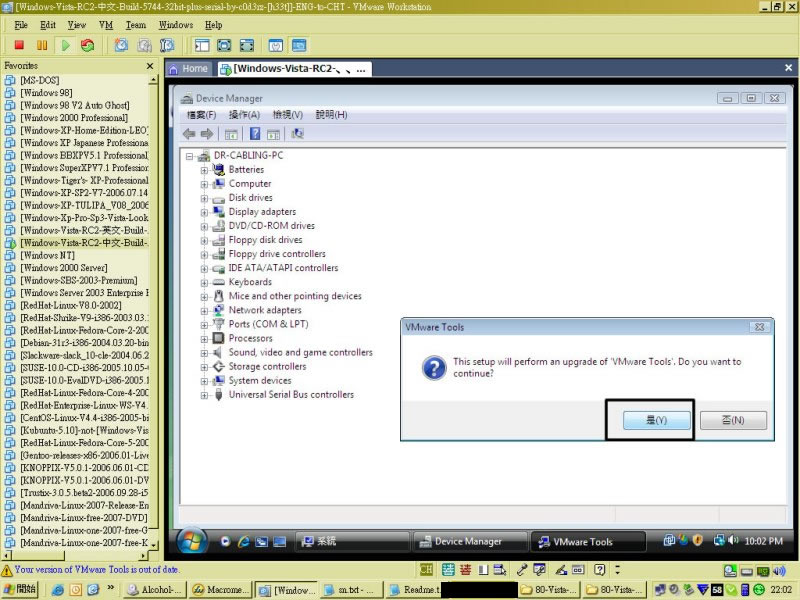Click the Take Snapshot toolbar icon
This screenshot has width=800, height=600.
121,45
